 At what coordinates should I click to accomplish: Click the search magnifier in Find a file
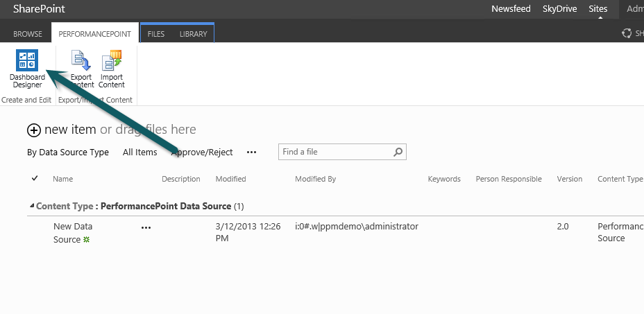coord(398,152)
